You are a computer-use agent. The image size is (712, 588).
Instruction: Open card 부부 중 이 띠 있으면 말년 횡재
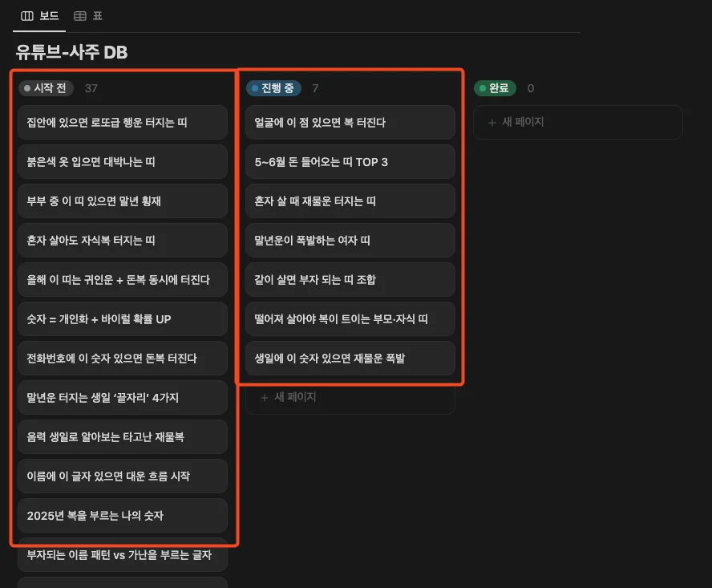tap(123, 201)
